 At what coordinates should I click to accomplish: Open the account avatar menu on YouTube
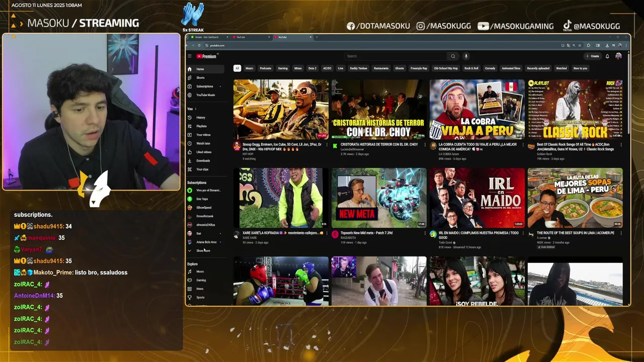(618, 56)
